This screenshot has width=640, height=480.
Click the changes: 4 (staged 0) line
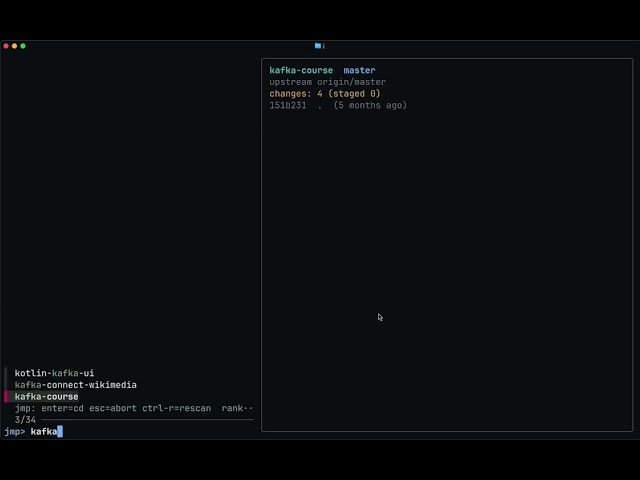(x=324, y=93)
